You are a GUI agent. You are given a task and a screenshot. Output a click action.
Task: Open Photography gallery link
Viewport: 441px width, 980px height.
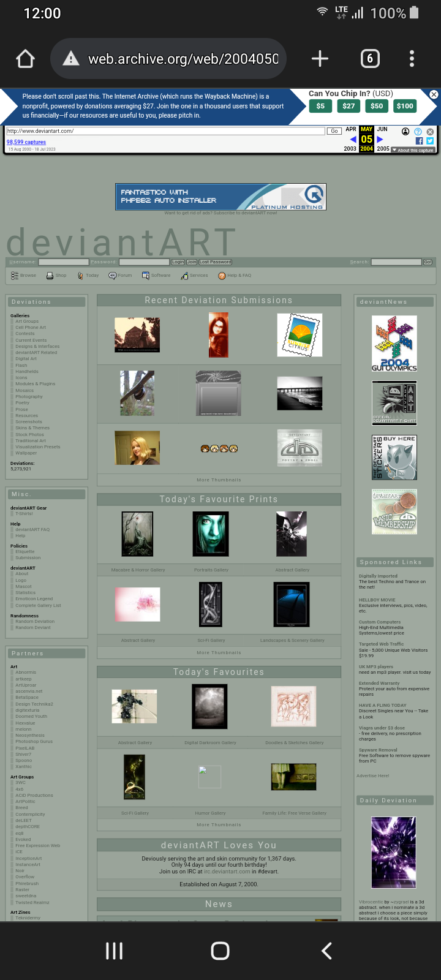click(x=29, y=396)
